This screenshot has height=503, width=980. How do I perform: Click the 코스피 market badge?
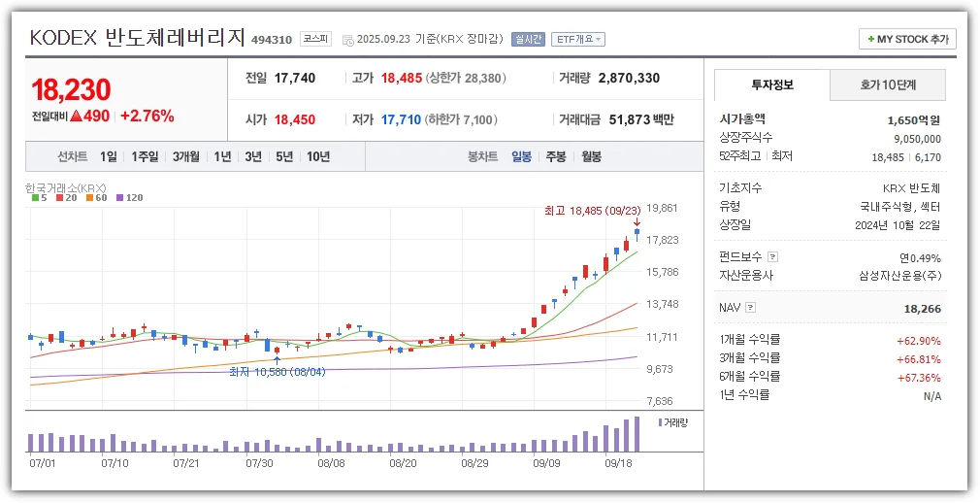pyautogui.click(x=316, y=39)
